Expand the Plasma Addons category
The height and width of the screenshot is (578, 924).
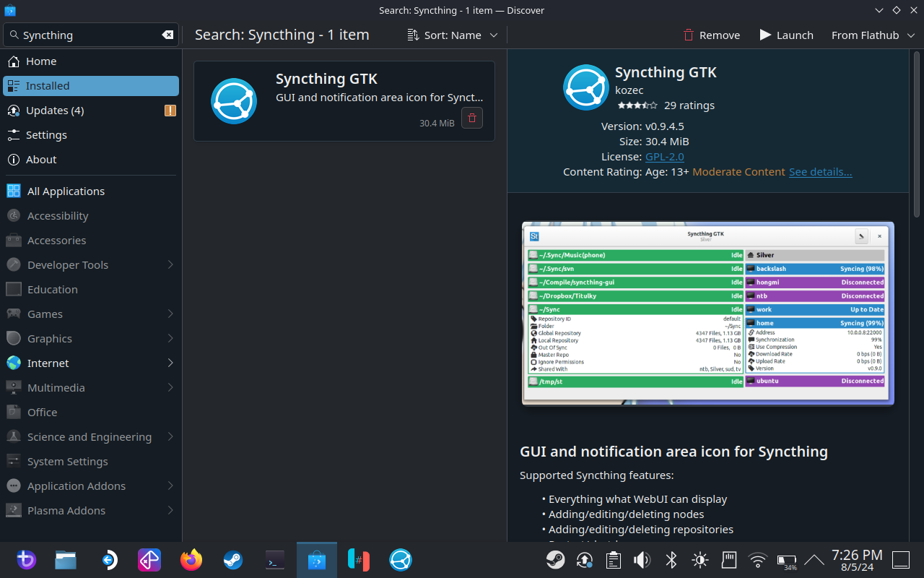point(170,510)
